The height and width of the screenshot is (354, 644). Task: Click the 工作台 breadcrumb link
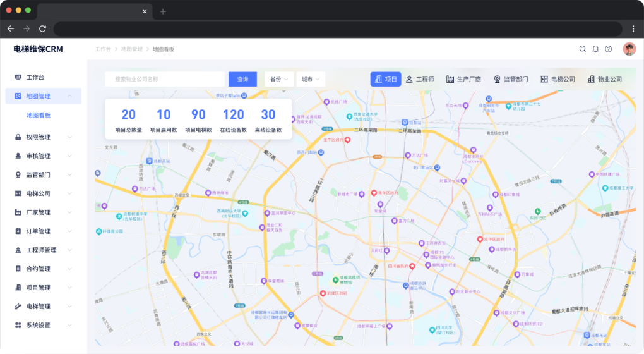(103, 49)
